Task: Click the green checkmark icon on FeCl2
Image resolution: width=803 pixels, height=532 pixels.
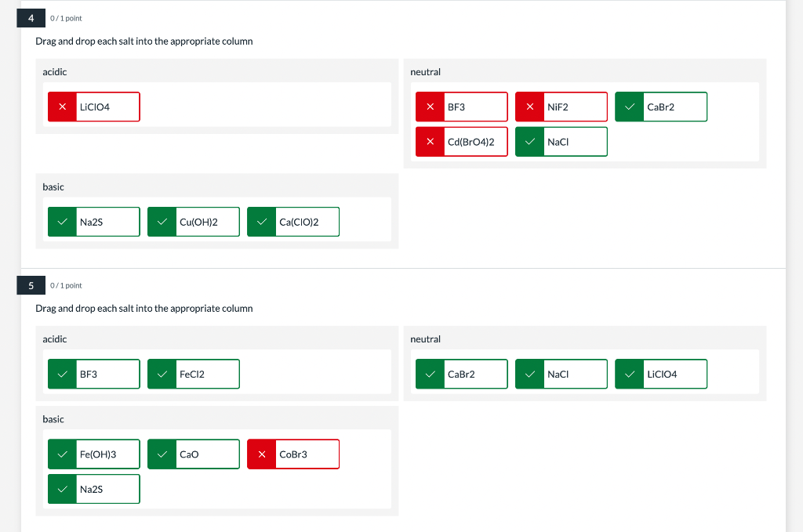Action: click(x=162, y=374)
